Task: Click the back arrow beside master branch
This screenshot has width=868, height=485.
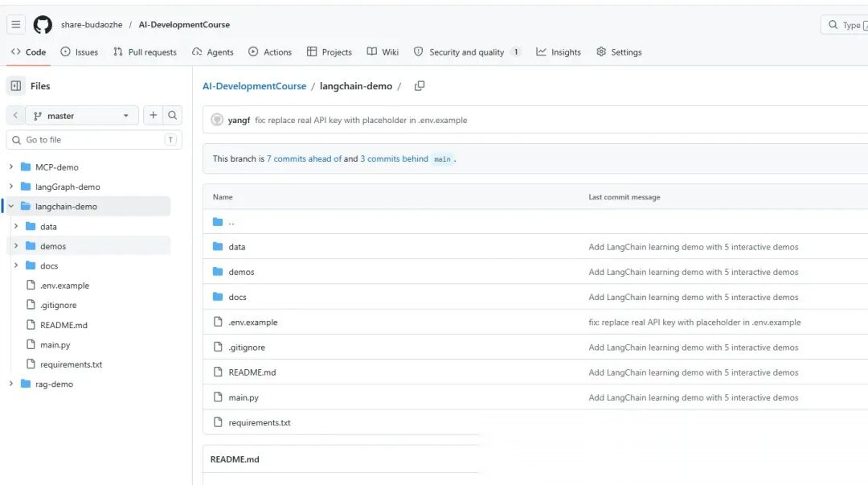Action: click(x=15, y=115)
